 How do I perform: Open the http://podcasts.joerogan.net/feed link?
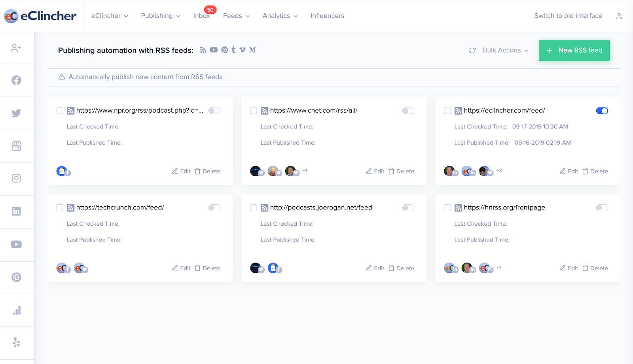pyautogui.click(x=321, y=207)
